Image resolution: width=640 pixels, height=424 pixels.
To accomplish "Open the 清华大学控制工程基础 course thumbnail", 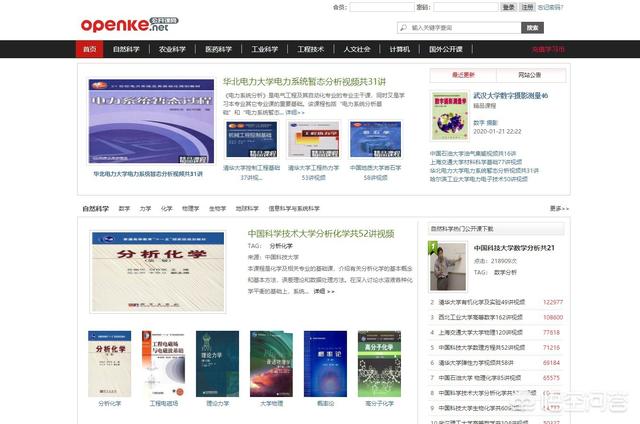I will (x=251, y=139).
